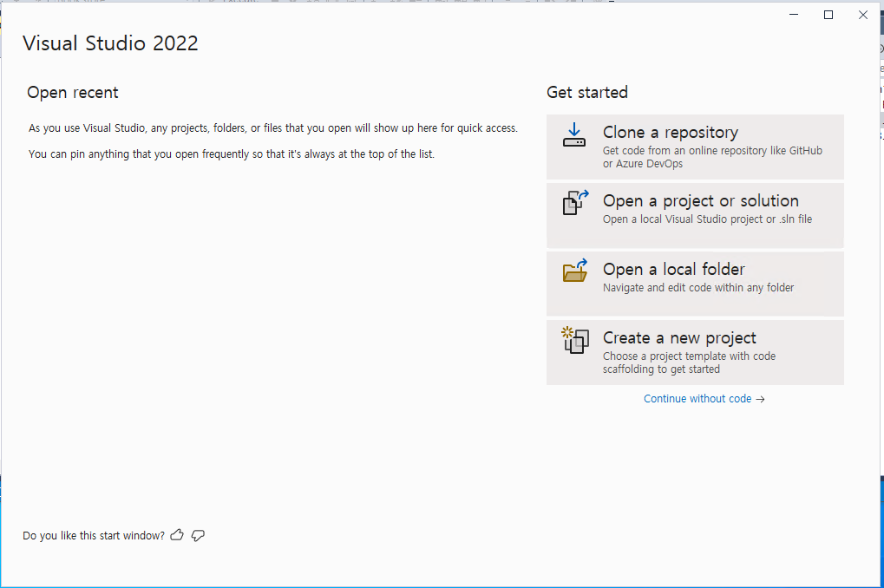Choose Open a local folder
Image resolution: width=884 pixels, height=588 pixels.
(695, 284)
